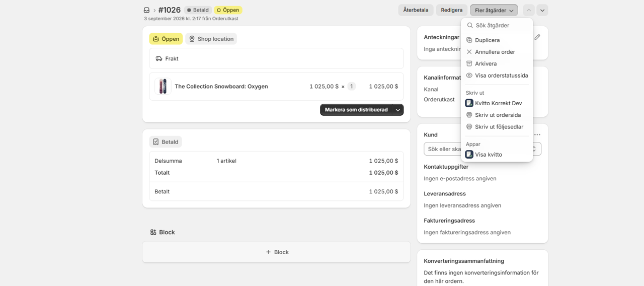
Task: Click the Oxygen snowboard product thumbnail
Action: click(x=163, y=86)
